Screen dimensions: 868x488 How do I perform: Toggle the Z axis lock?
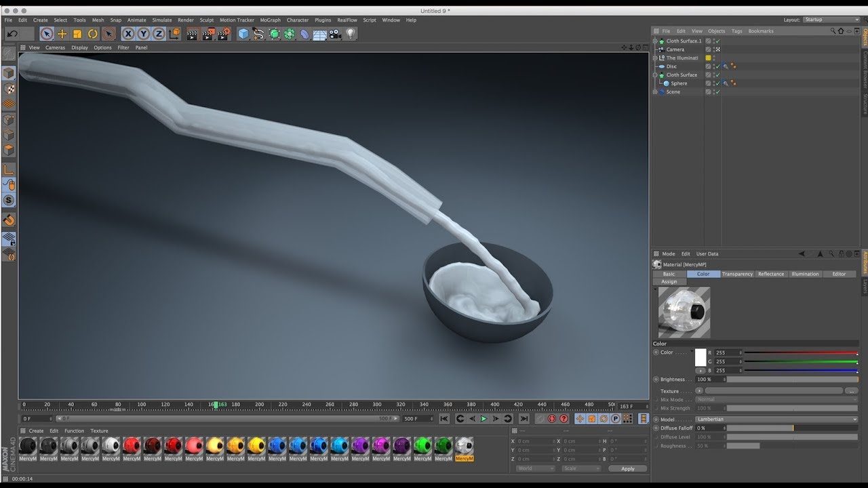159,34
